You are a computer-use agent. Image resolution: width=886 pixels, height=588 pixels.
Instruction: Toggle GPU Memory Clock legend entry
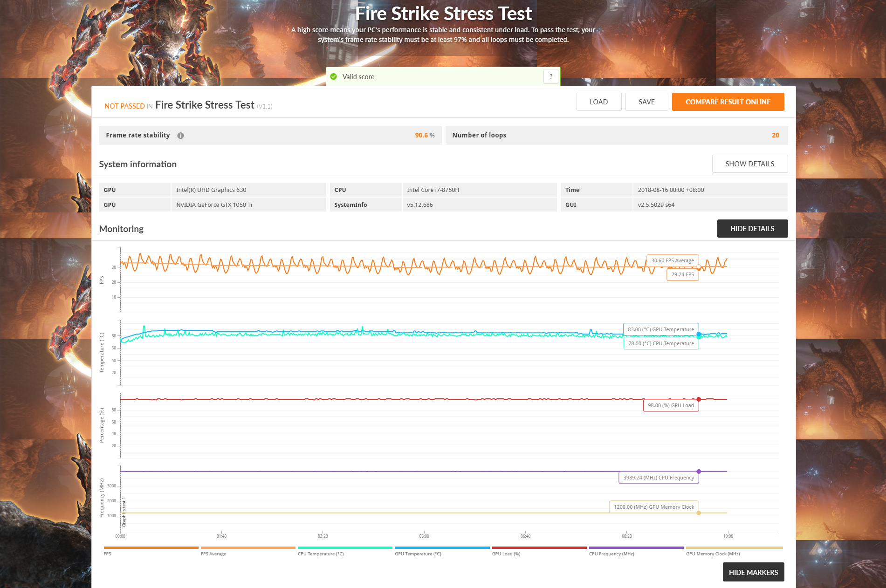(713, 554)
